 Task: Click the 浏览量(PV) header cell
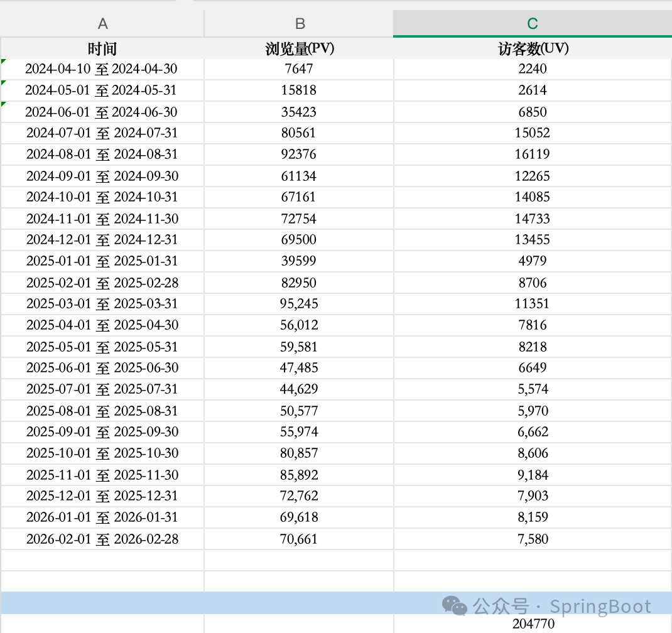(x=299, y=48)
